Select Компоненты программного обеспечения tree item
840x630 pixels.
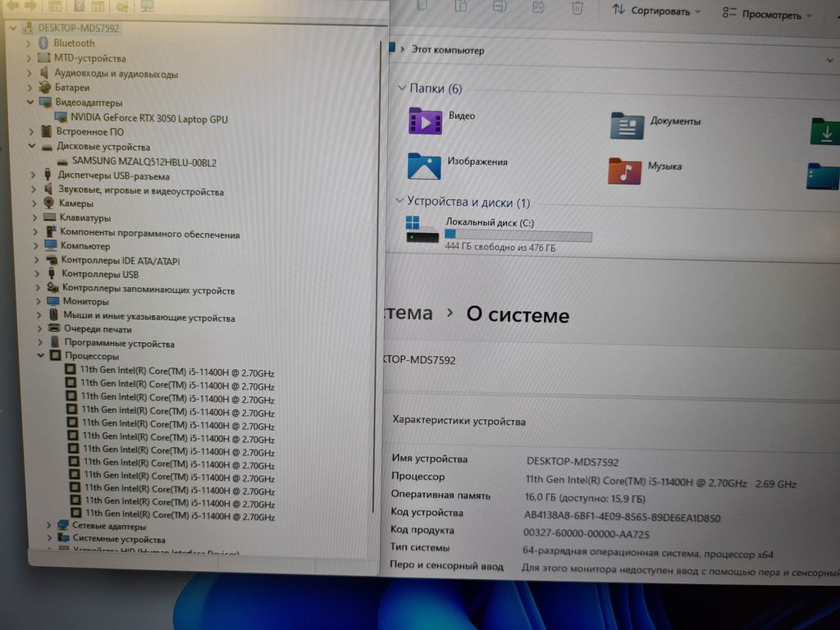[x=149, y=234]
